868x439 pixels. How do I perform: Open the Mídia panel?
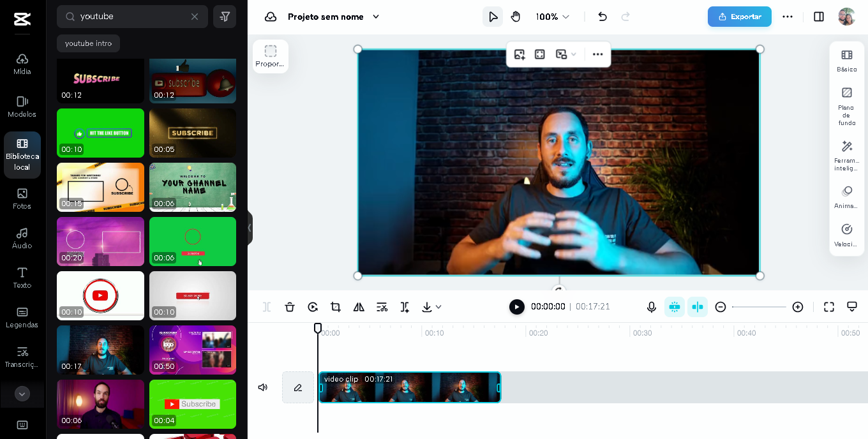click(22, 64)
